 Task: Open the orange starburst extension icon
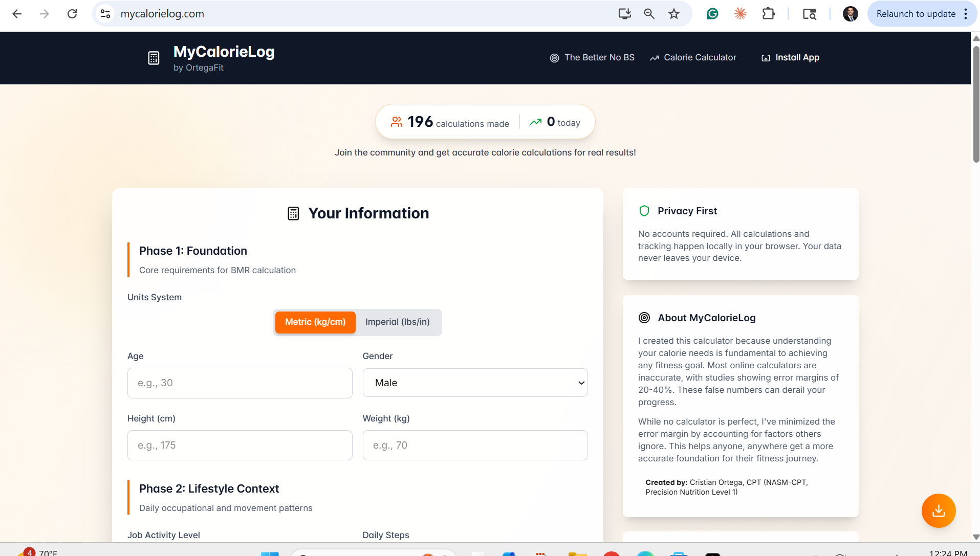740,14
